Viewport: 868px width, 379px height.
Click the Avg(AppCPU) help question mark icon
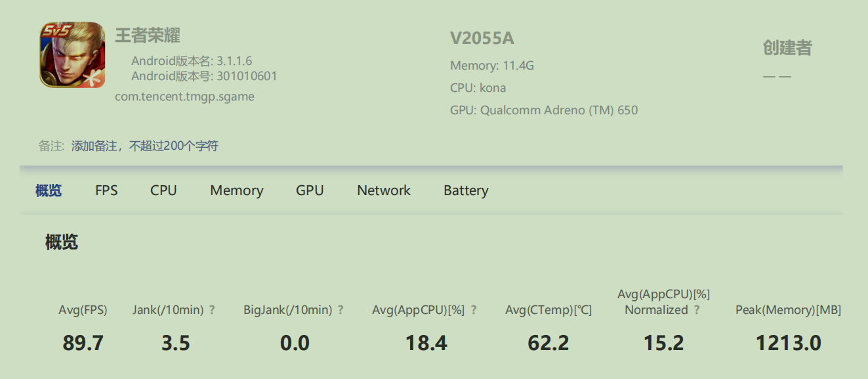474,310
